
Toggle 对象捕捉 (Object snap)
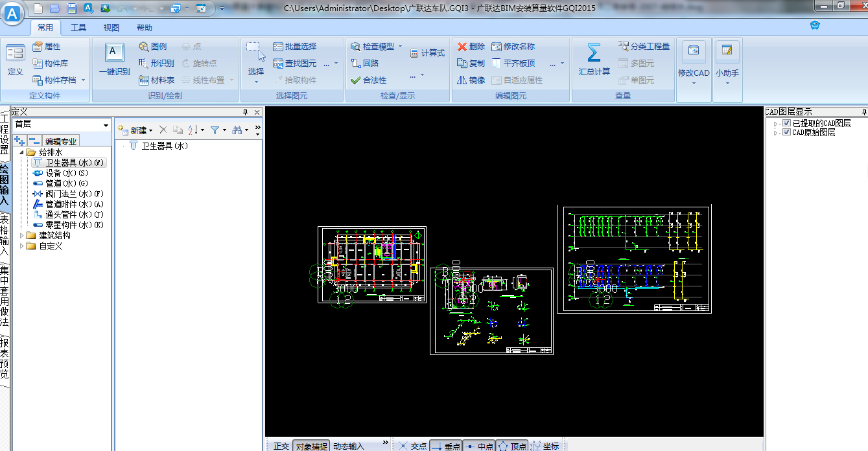(311, 446)
